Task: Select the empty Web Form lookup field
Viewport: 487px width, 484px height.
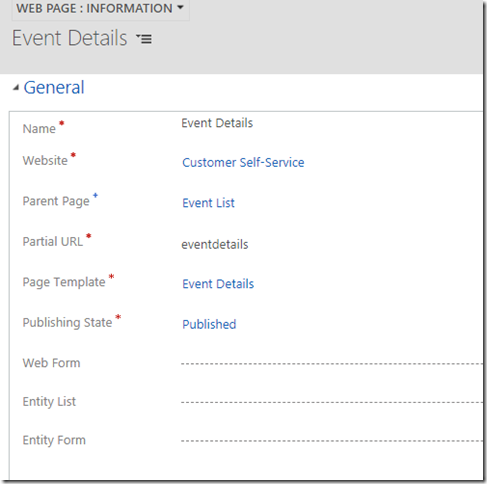Action: click(x=331, y=364)
